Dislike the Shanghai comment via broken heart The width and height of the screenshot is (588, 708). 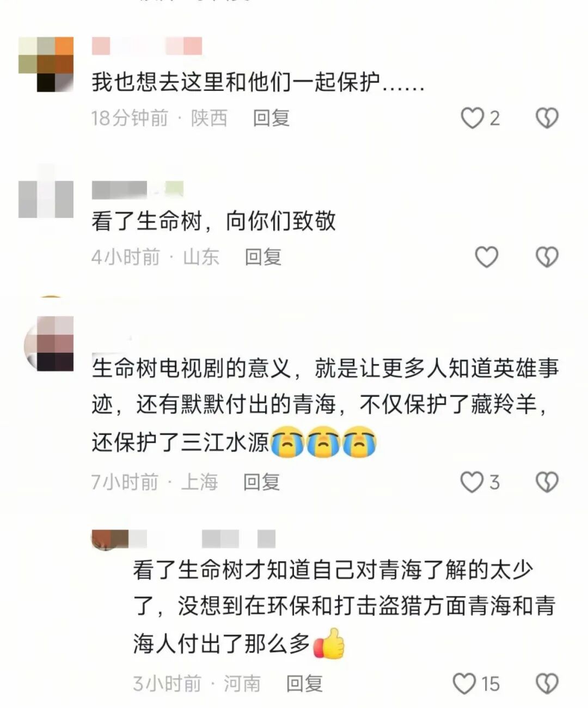(547, 482)
